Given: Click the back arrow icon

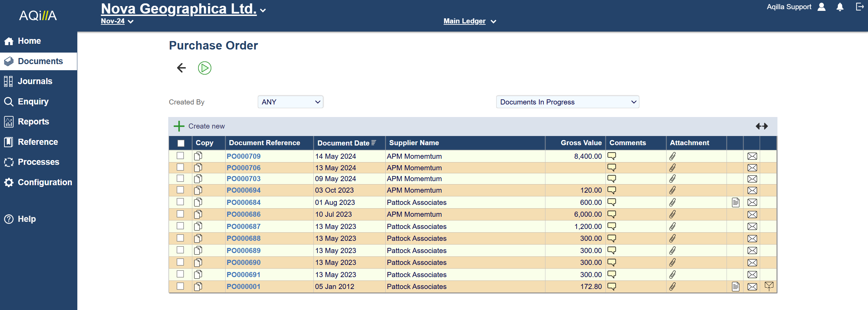Looking at the screenshot, I should coord(181,68).
